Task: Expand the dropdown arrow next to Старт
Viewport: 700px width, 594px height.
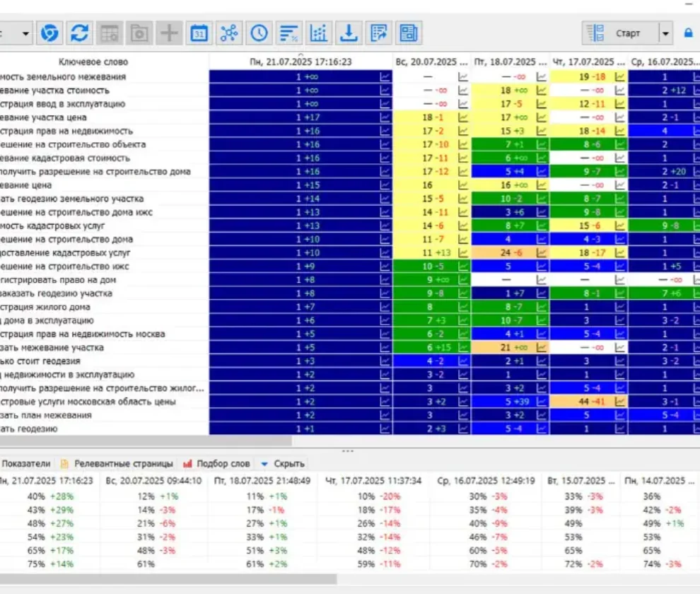Action: coord(665,33)
